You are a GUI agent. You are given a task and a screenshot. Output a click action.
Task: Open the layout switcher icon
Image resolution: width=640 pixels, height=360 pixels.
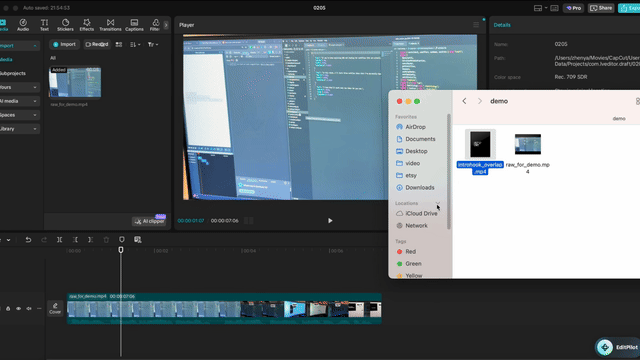[538, 8]
